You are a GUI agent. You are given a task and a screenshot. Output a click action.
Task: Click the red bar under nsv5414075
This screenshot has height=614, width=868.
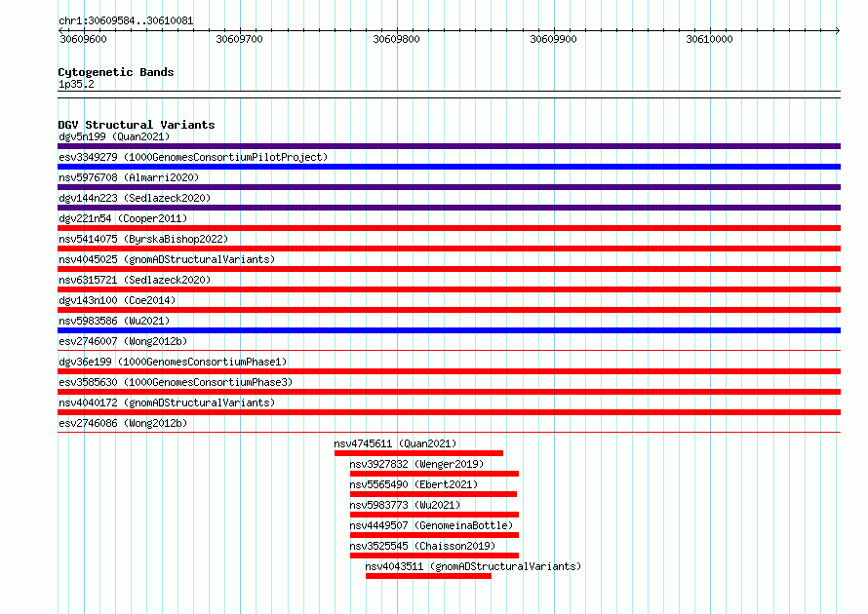pos(449,249)
